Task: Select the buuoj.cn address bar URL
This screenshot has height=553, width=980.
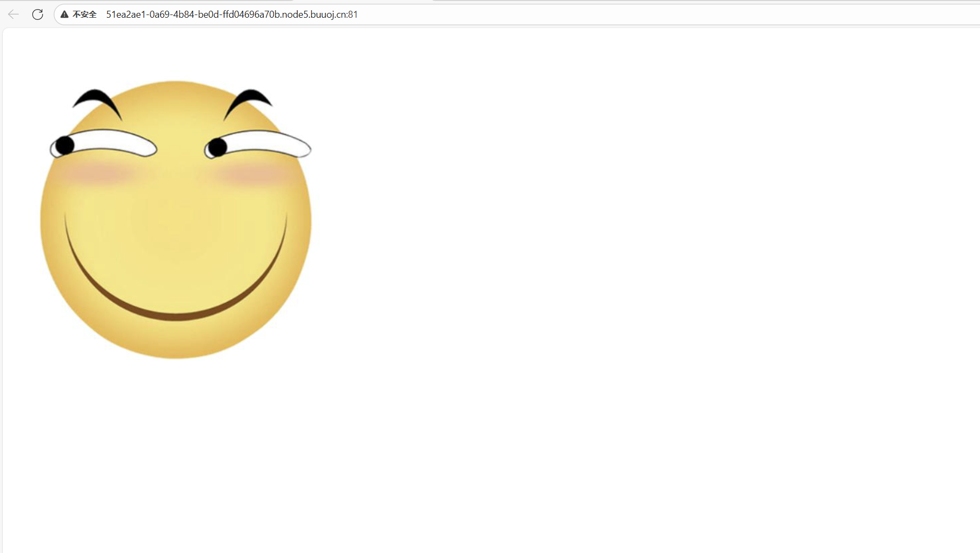Action: click(232, 14)
